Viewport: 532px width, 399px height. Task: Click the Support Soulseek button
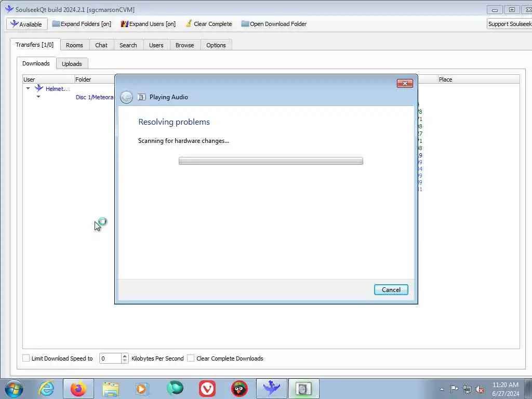tap(509, 24)
